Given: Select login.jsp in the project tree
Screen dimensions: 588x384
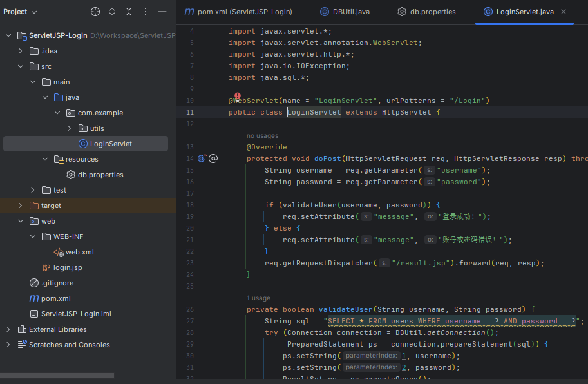Looking at the screenshot, I should click(x=68, y=267).
